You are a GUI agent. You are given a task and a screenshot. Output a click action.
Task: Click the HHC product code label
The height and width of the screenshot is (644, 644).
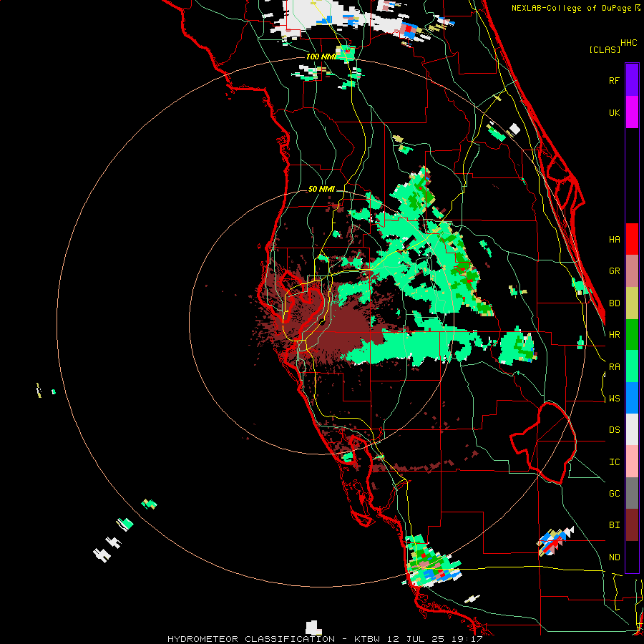[x=628, y=43]
